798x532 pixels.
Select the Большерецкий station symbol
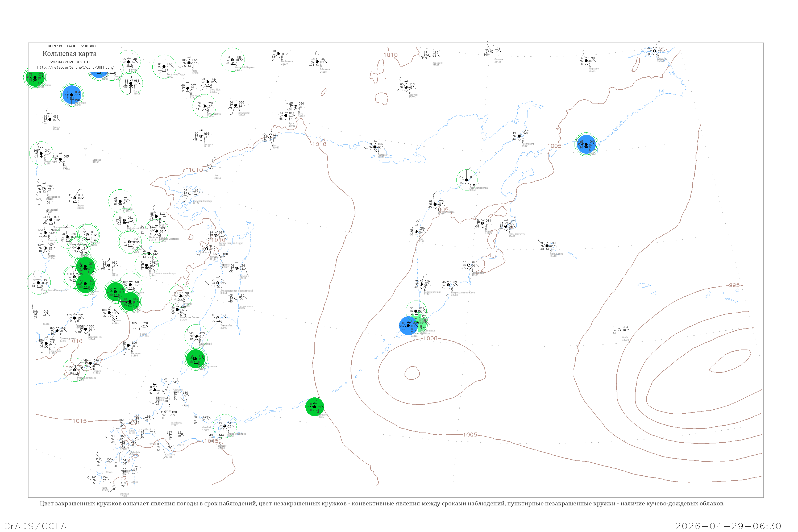pos(421,284)
